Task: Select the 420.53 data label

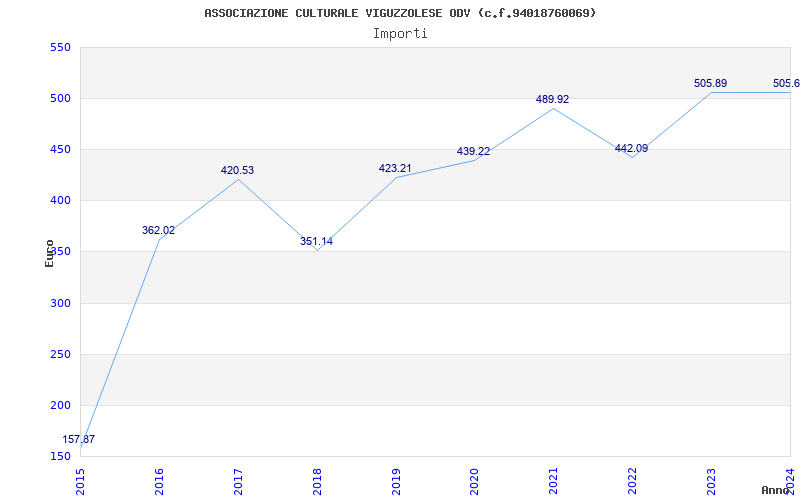Action: [x=237, y=170]
